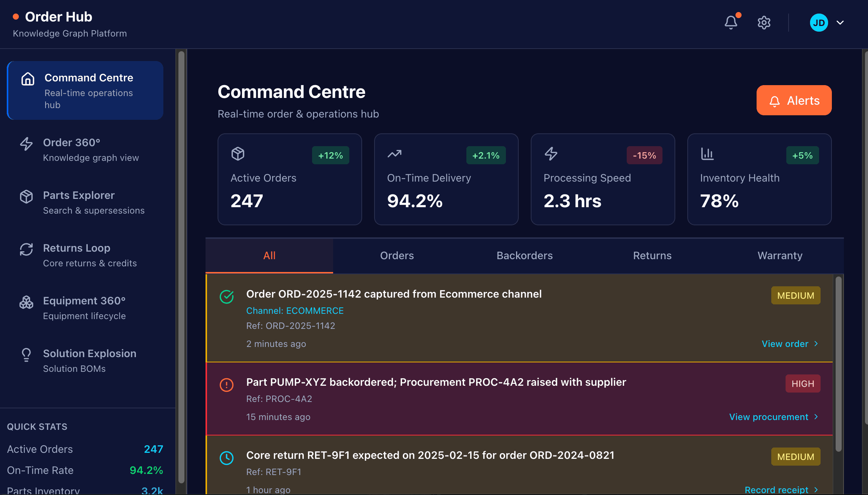
Task: Click the Parts Explorer cube icon
Action: point(26,196)
